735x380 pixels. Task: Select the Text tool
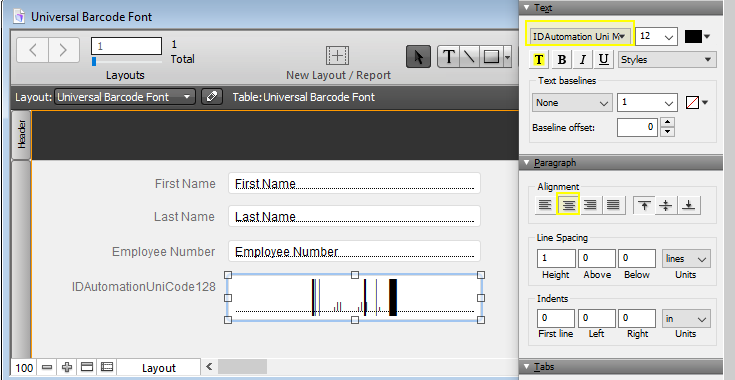(x=449, y=58)
